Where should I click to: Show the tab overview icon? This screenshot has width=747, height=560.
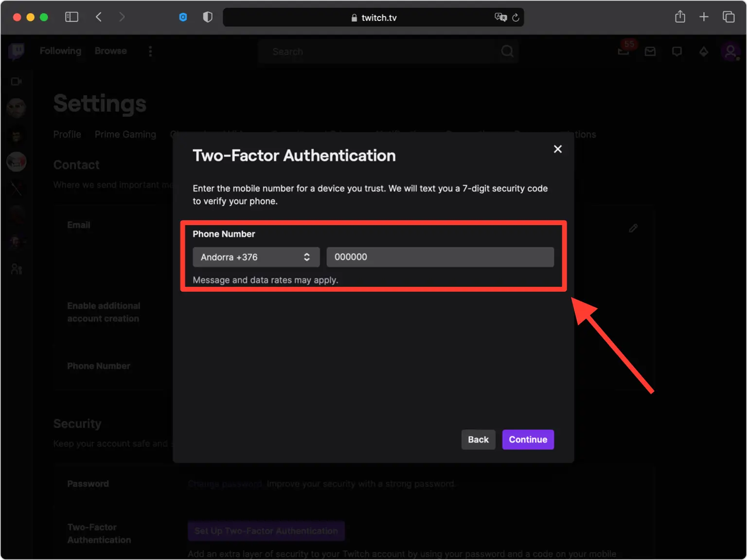tap(729, 17)
